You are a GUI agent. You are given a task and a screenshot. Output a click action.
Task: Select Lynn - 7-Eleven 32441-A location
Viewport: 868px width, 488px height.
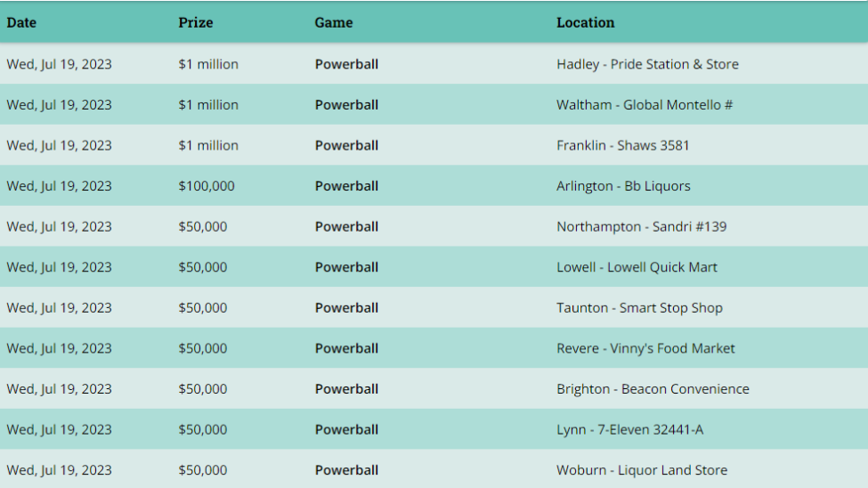(x=630, y=430)
